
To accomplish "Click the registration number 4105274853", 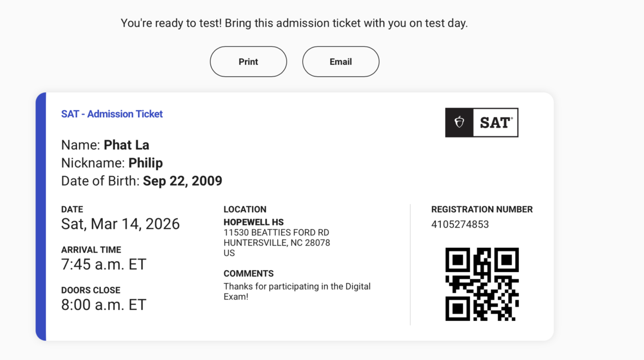I will [460, 224].
